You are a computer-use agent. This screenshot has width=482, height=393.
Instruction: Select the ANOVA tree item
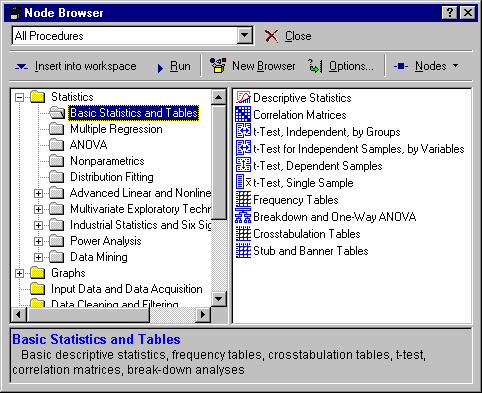tap(88, 145)
